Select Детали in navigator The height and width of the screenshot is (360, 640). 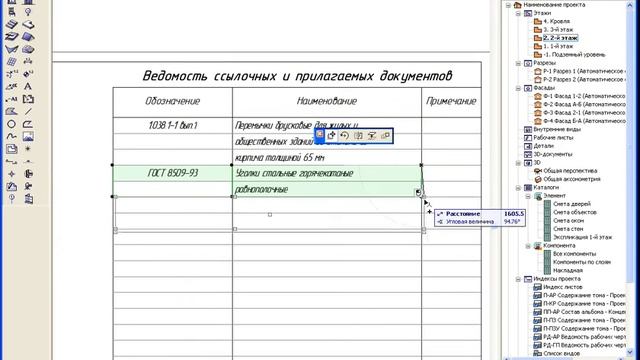(x=543, y=146)
